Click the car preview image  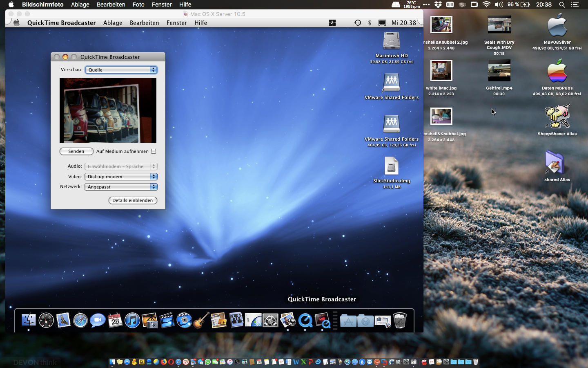pos(108,110)
